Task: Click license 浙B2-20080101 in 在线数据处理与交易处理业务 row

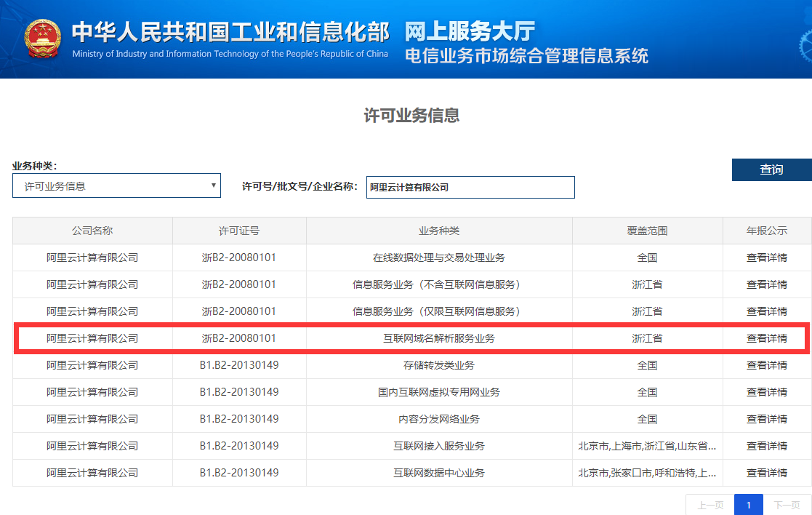Action: (x=238, y=257)
